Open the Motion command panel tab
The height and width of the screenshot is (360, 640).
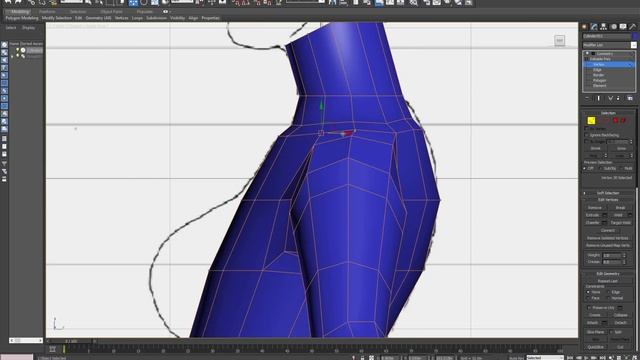click(613, 27)
